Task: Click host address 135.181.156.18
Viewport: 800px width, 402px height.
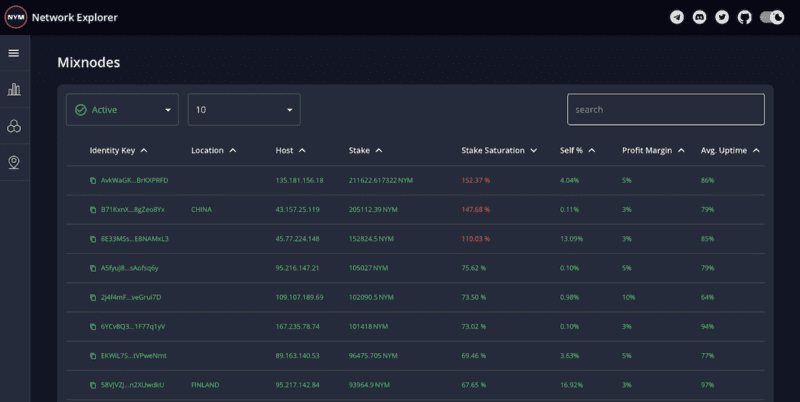Action: (299, 180)
